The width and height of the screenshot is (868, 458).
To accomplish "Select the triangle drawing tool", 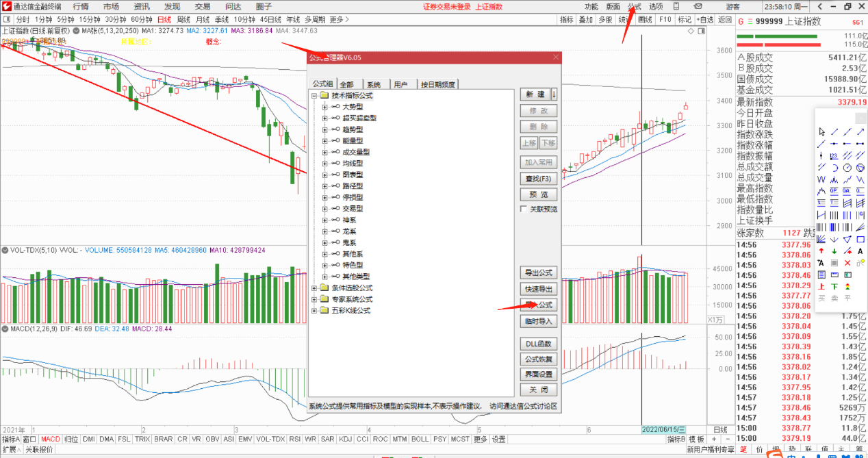I will pyautogui.click(x=847, y=239).
